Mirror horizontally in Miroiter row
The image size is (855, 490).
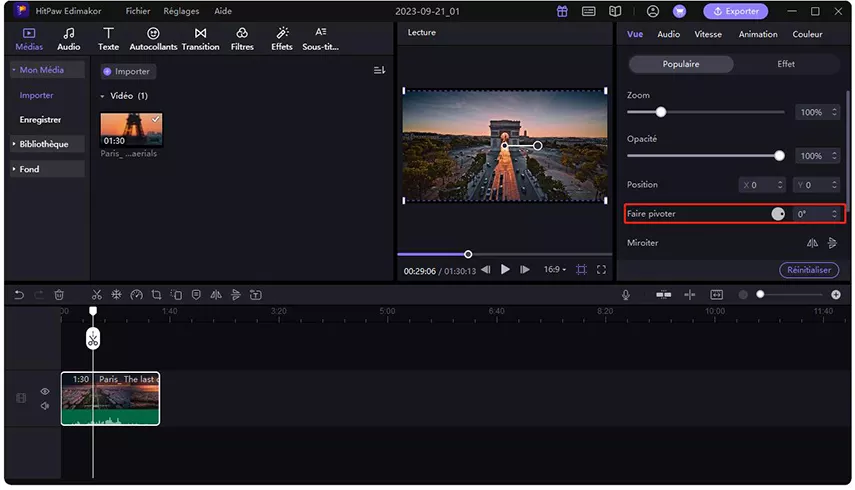[812, 243]
